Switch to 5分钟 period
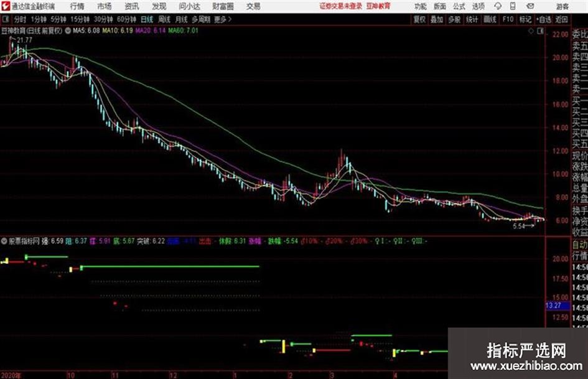Screen dimensions: 588x379 pyautogui.click(x=58, y=19)
